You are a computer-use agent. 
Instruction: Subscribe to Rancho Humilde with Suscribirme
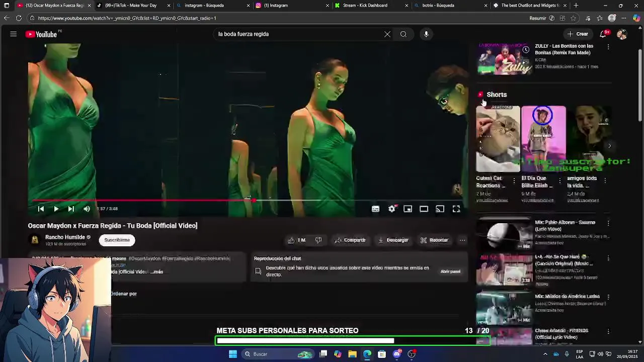pyautogui.click(x=117, y=240)
